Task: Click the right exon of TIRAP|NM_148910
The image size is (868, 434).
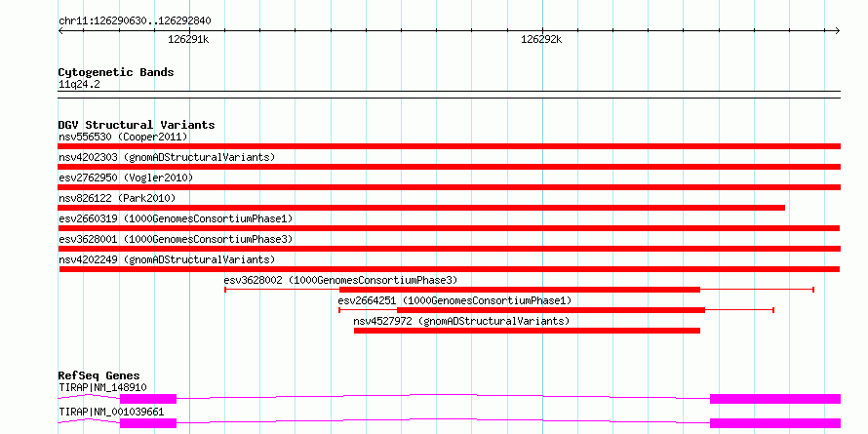Action: pos(775,399)
